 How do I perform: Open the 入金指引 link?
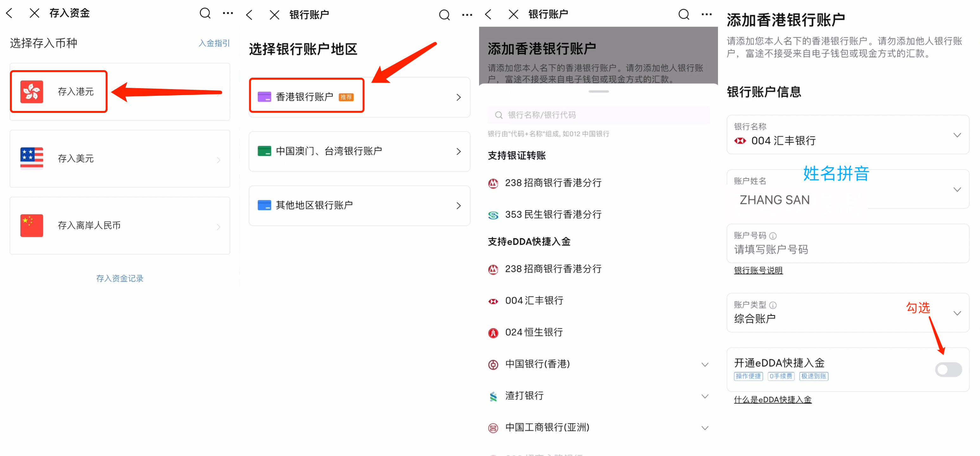coord(214,43)
